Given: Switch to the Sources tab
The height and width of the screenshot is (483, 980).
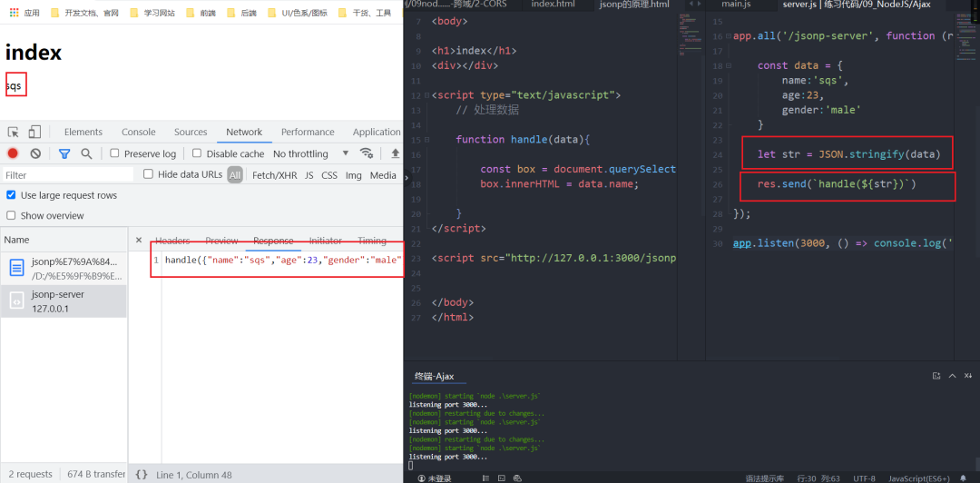Looking at the screenshot, I should 191,132.
